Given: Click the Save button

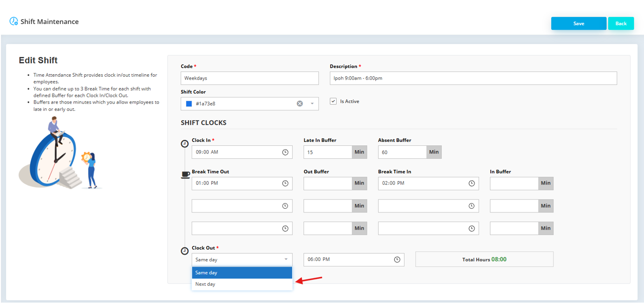Looking at the screenshot, I should point(578,23).
